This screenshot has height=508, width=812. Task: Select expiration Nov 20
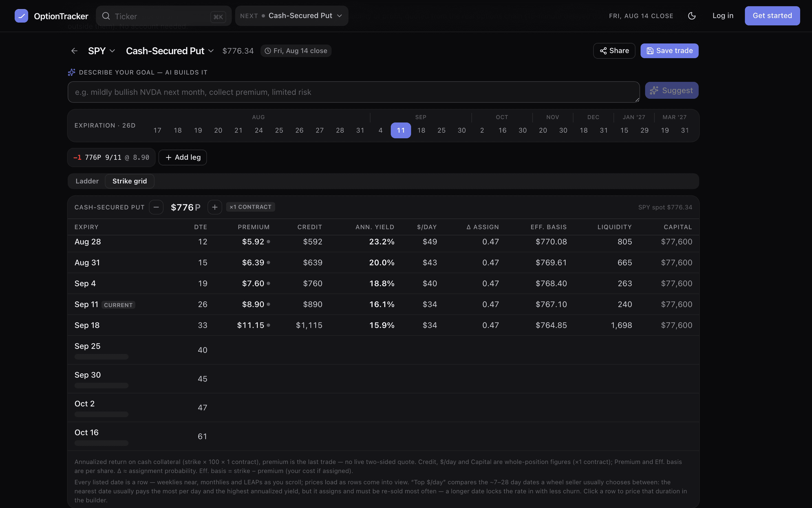pyautogui.click(x=543, y=130)
